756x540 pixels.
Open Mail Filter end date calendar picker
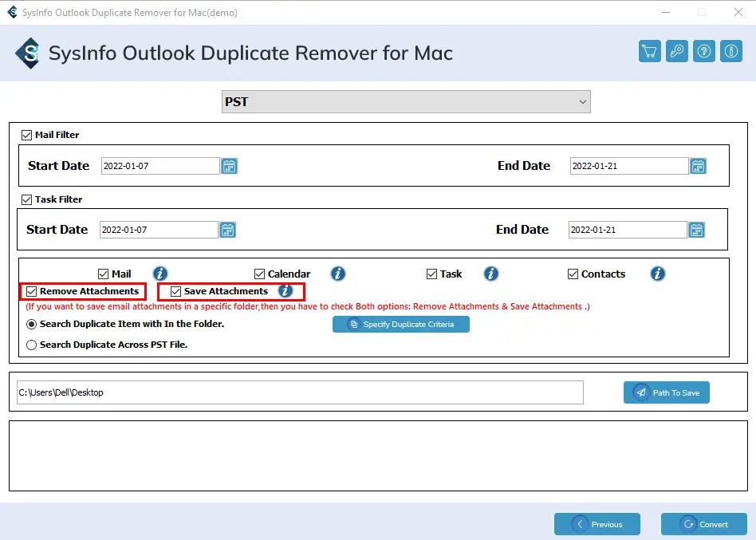(x=698, y=167)
